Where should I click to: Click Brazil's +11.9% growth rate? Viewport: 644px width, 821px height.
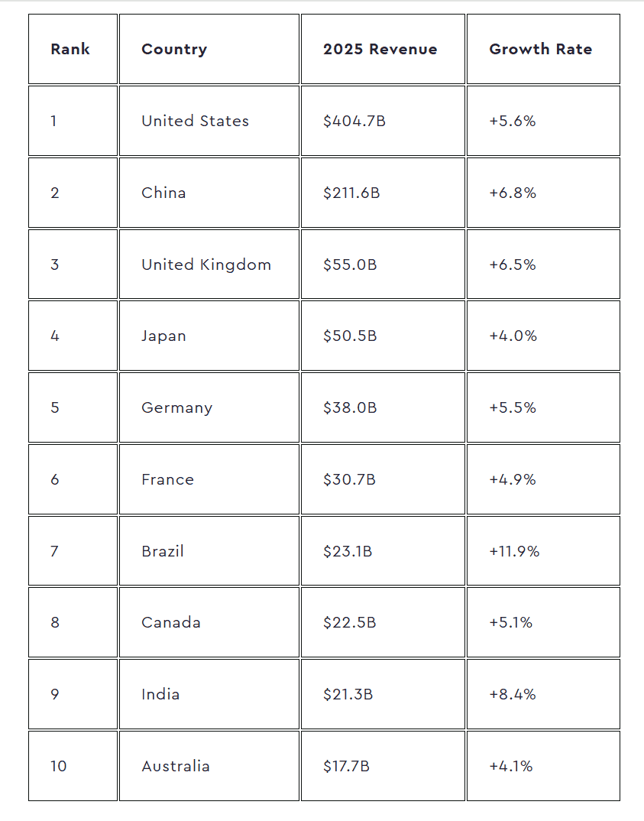pyautogui.click(x=514, y=551)
